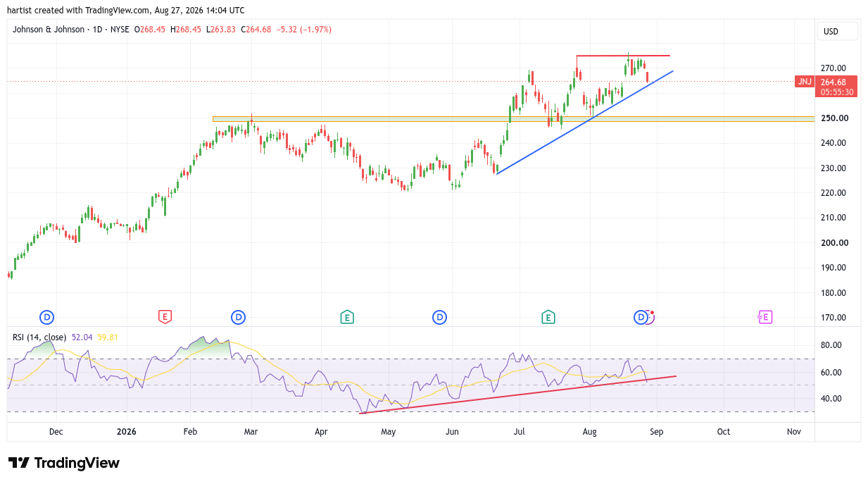Select the blue ascending trendline on price
The image size is (868, 484).
[584, 123]
